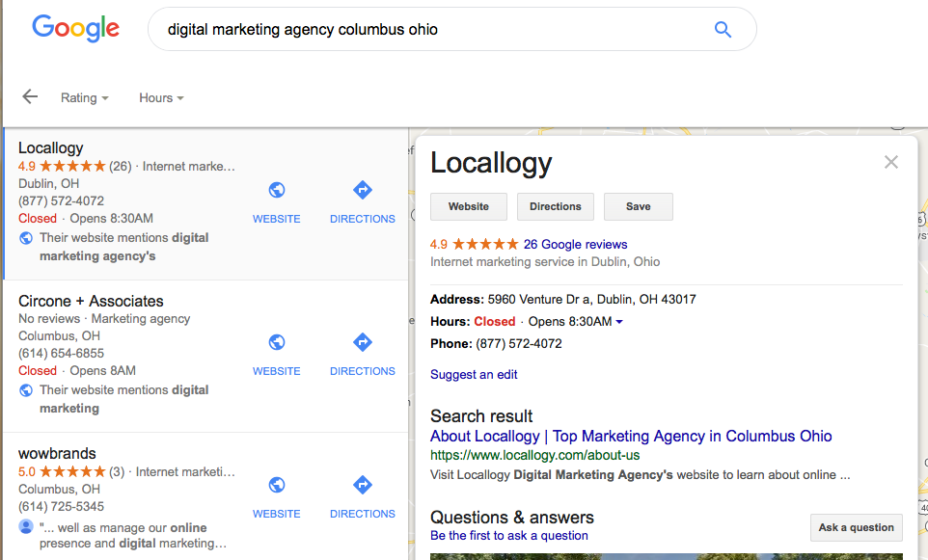Close the Locallogy details panel
The height and width of the screenshot is (560, 928).
(x=891, y=162)
